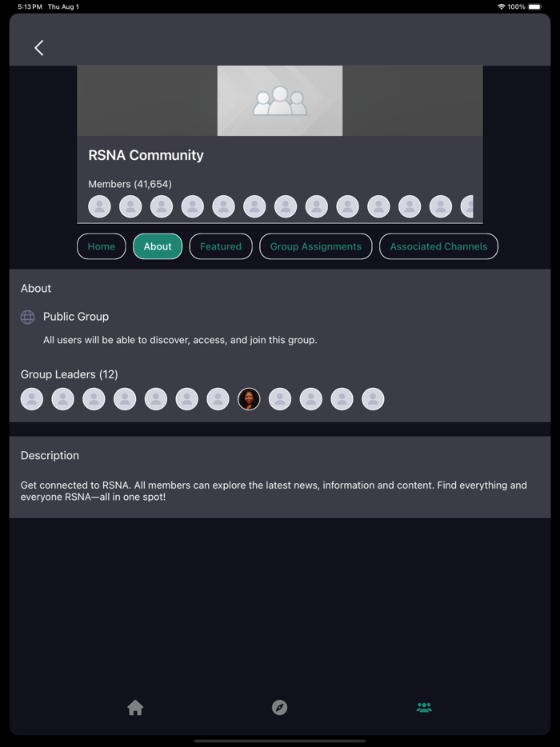Viewport: 560px width, 747px height.
Task: Click the first member avatar in members row
Action: pyautogui.click(x=99, y=206)
